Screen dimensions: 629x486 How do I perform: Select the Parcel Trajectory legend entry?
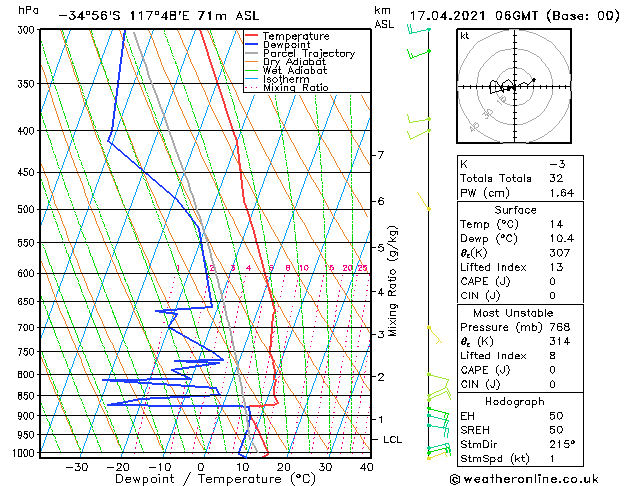click(308, 54)
